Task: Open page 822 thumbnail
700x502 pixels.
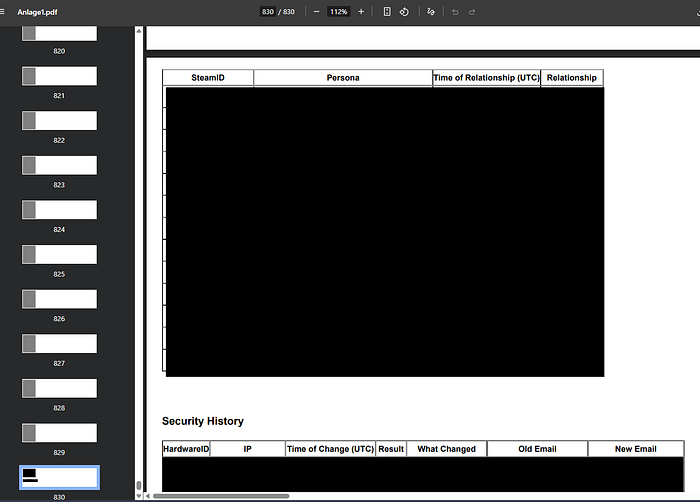Action: tap(59, 121)
